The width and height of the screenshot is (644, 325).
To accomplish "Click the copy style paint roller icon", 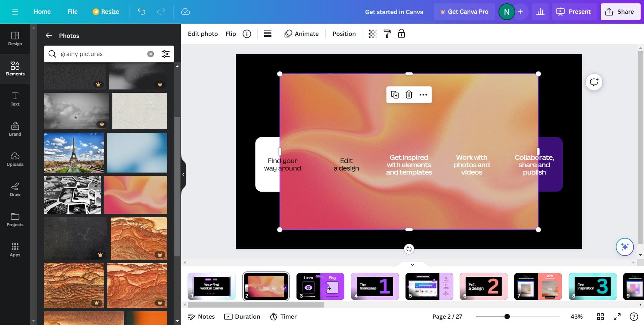I will (387, 34).
